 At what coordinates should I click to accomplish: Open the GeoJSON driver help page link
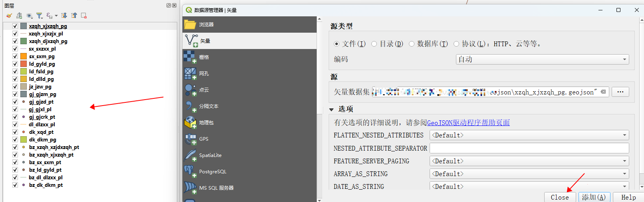(x=468, y=123)
